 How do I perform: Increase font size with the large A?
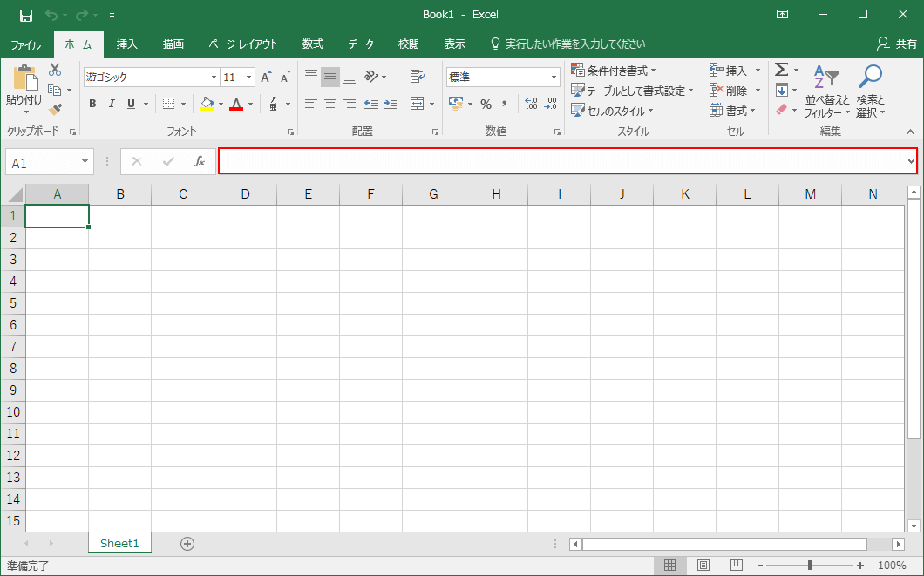[267, 78]
